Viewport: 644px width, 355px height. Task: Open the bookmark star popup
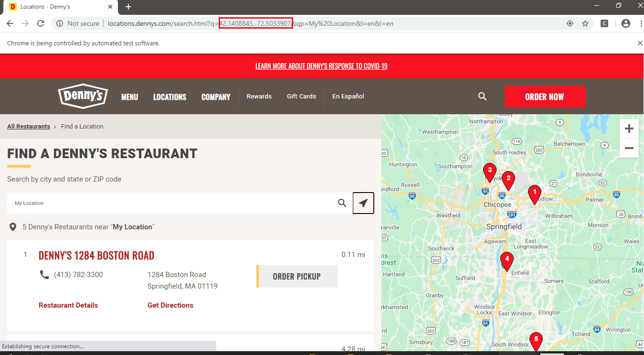click(x=585, y=23)
